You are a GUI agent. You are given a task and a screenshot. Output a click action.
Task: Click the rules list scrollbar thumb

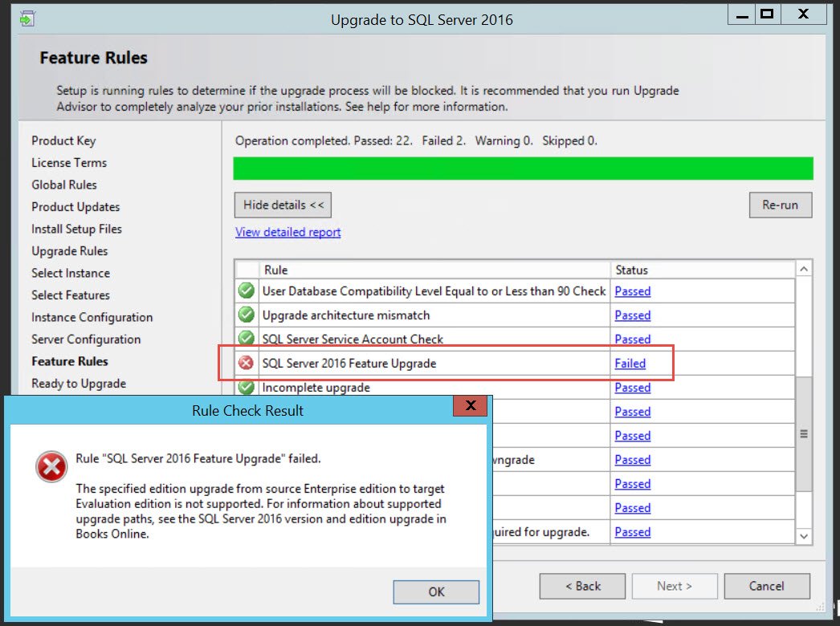click(x=804, y=433)
